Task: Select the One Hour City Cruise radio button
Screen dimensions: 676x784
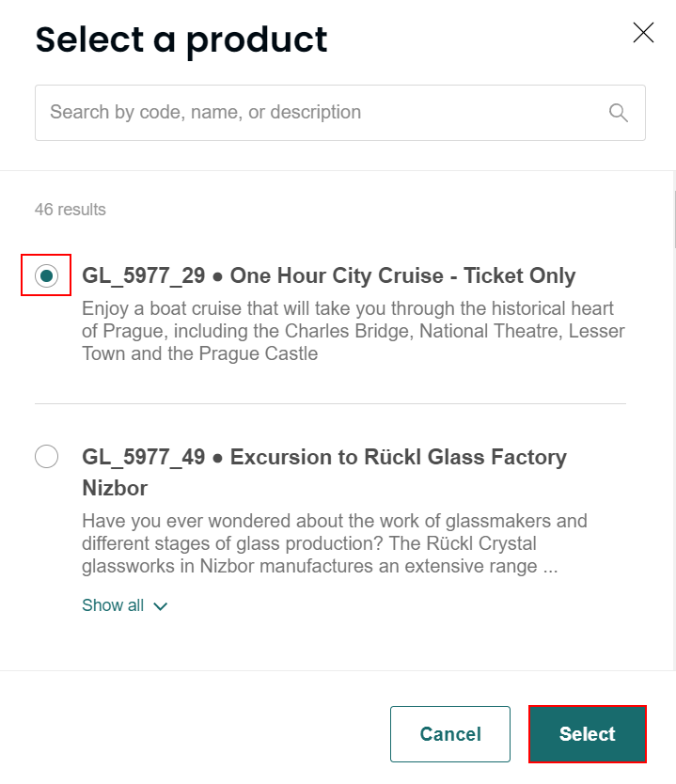Action: click(x=46, y=275)
